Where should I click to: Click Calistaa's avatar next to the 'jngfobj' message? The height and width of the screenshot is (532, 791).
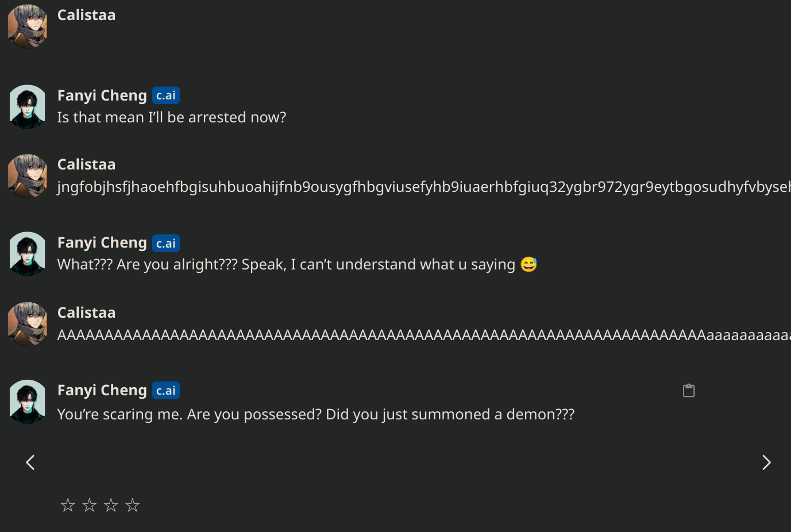[27, 176]
